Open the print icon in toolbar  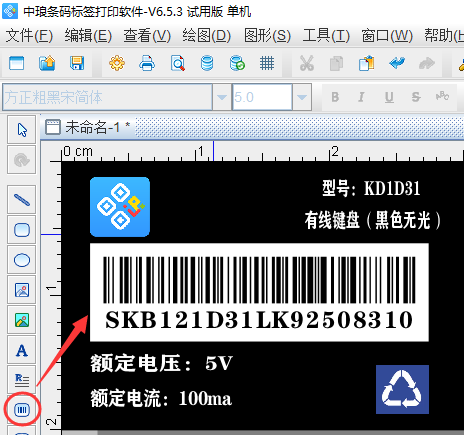[147, 63]
